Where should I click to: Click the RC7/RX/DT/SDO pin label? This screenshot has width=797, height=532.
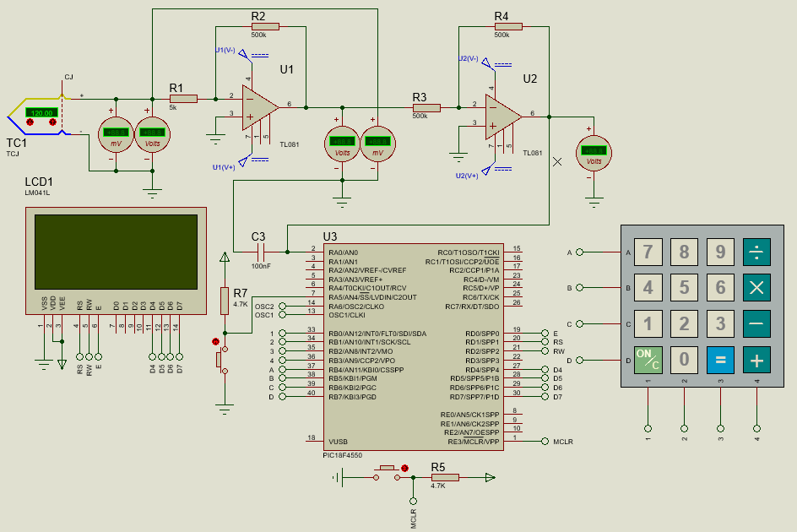[x=472, y=307]
